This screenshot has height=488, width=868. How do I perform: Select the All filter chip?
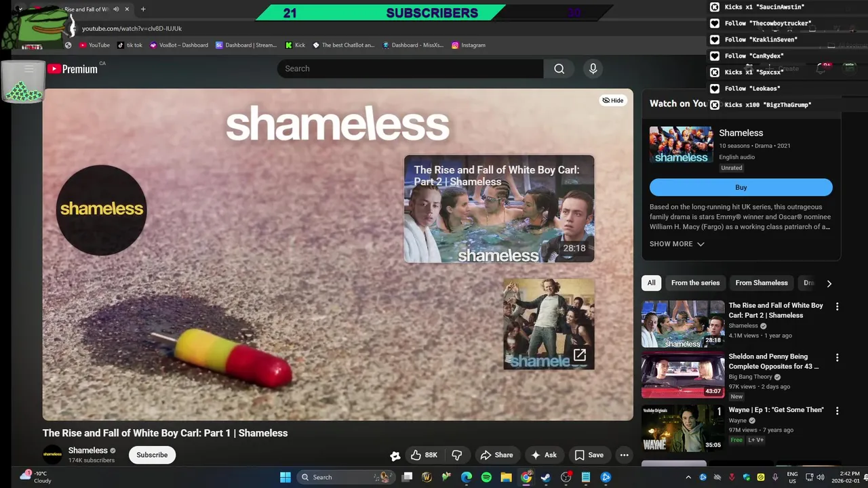tap(651, 283)
